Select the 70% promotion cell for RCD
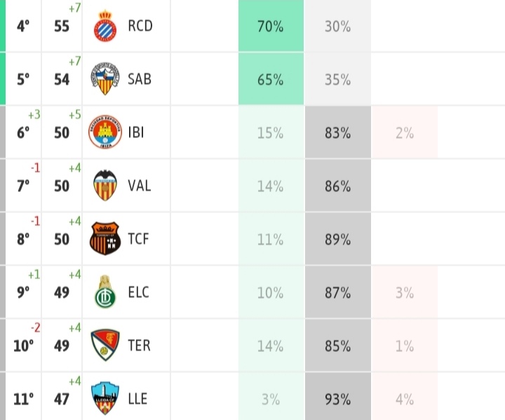This screenshot has height=420, width=505. pos(271,26)
